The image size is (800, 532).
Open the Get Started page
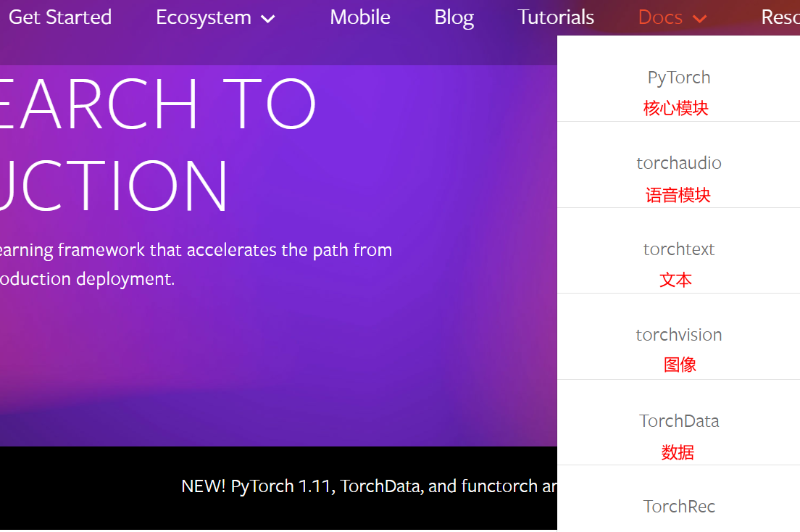click(60, 17)
